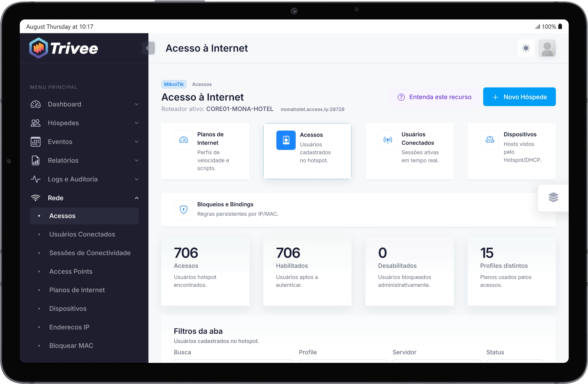Open the Bloqueios e Bindings card
This screenshot has width=588, height=384.
(358, 210)
